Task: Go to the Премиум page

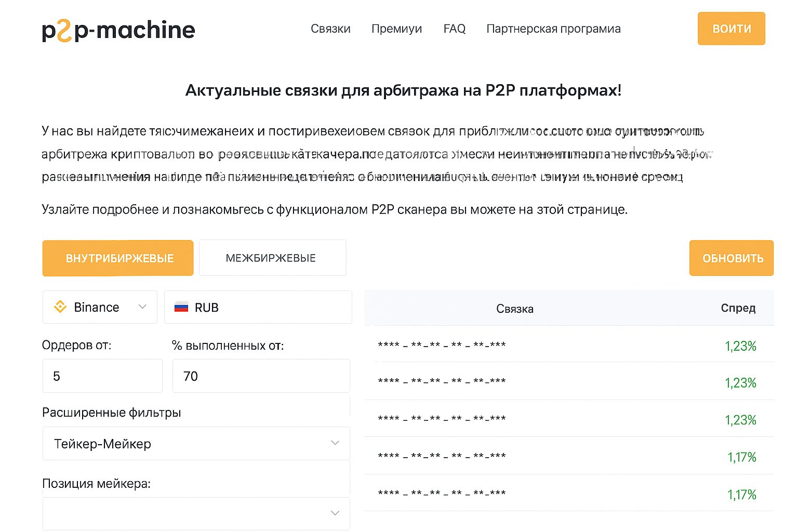Action: [x=396, y=29]
